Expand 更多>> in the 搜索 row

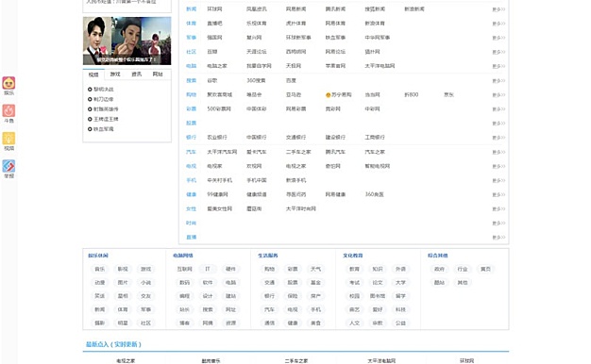498,80
